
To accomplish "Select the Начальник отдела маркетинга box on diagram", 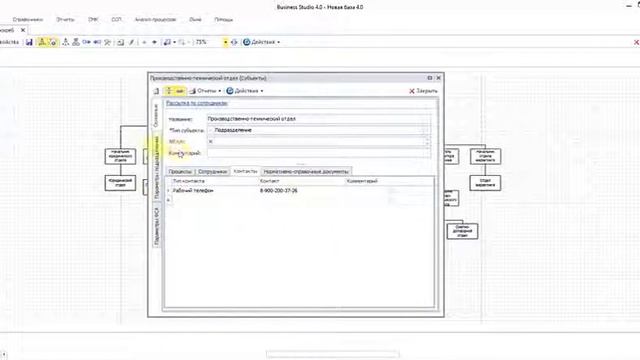I will pyautogui.click(x=485, y=156).
